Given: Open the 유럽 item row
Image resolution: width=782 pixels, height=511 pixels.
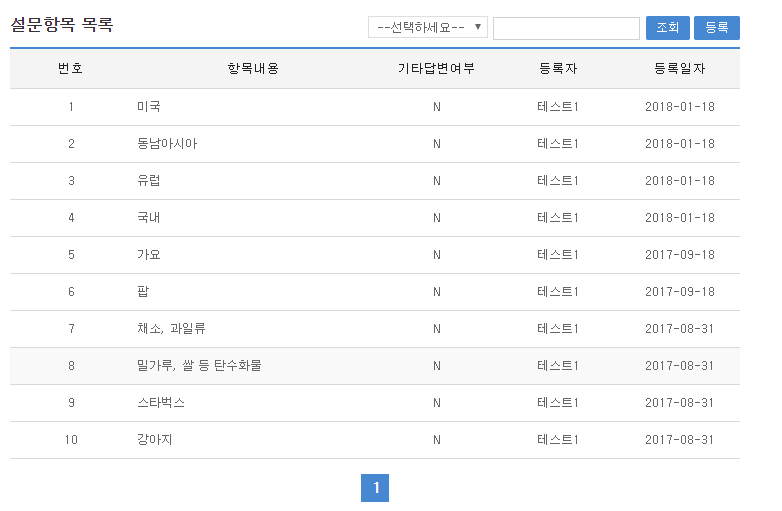Looking at the screenshot, I should [149, 181].
